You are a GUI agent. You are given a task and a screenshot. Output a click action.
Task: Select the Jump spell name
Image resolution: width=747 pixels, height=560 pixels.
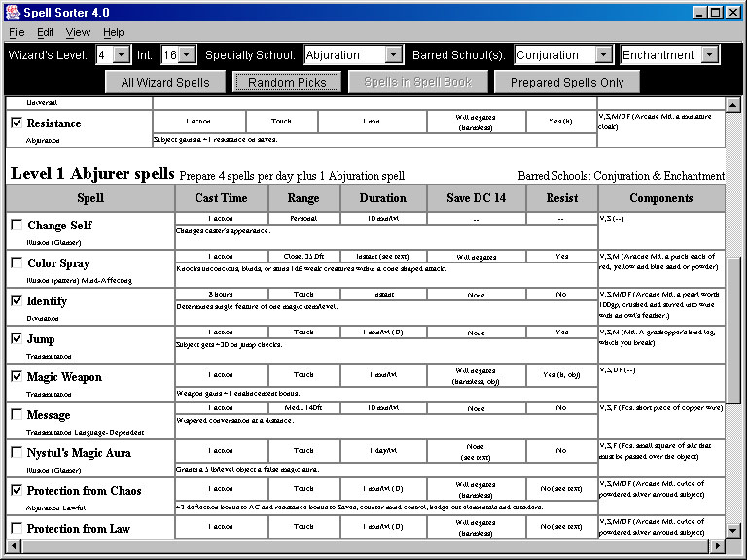[41, 339]
